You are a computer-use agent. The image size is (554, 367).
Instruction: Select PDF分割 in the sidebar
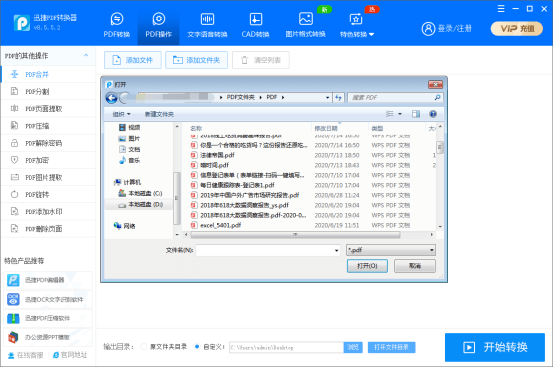coord(48,91)
